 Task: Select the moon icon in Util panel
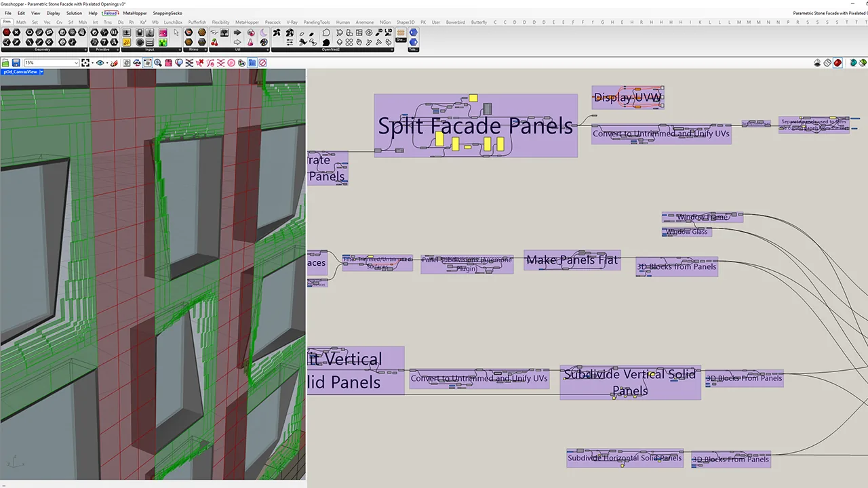(264, 32)
